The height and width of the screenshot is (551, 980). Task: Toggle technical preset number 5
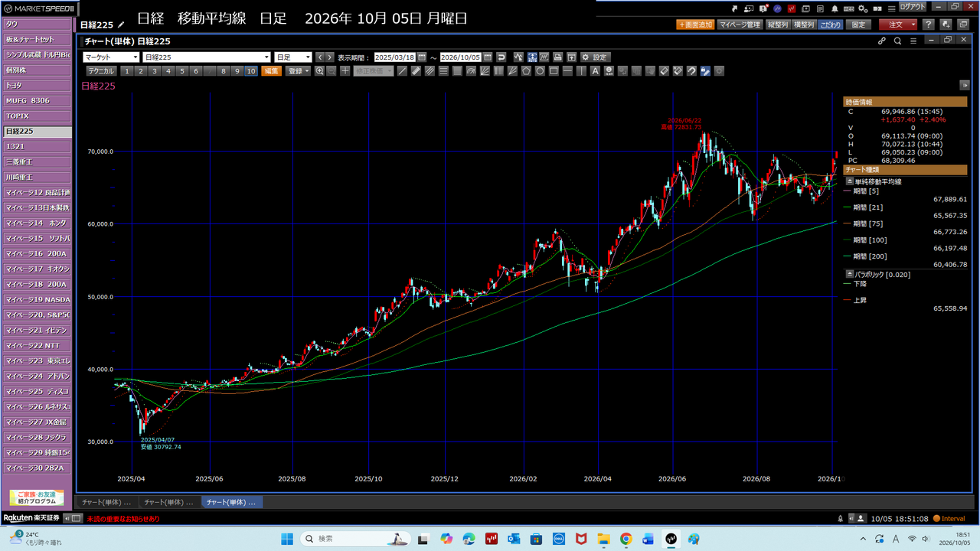[181, 71]
